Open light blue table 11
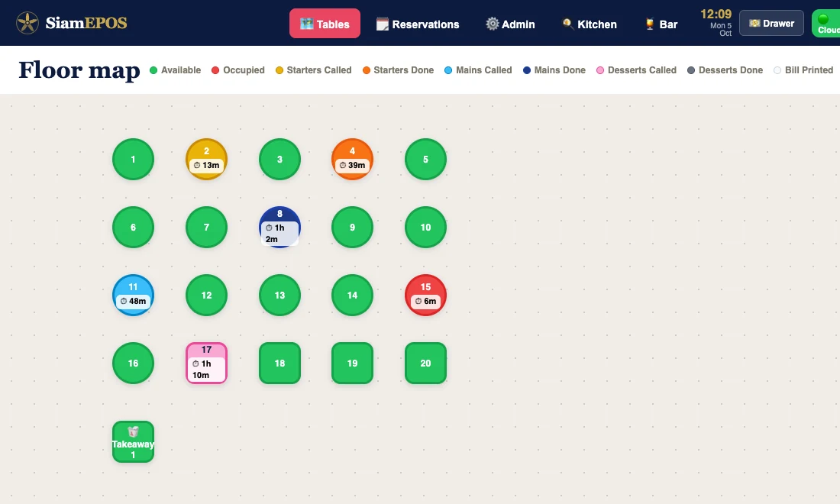 tap(134, 295)
